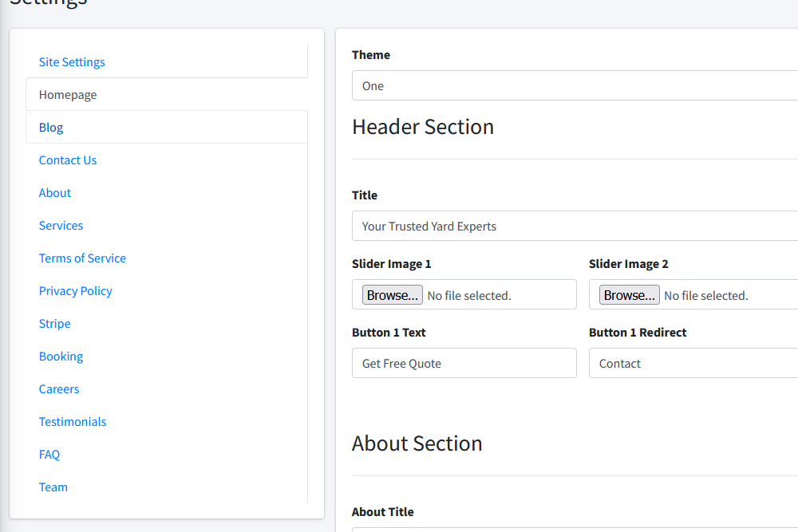This screenshot has height=532, width=798.
Task: Switch to the Blog settings tab
Action: coord(51,128)
